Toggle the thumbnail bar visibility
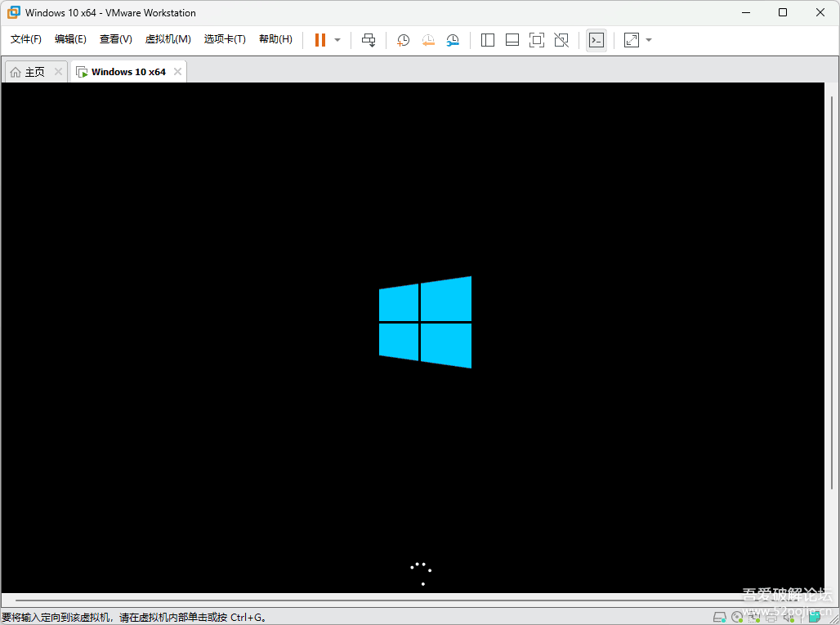This screenshot has height=625, width=840. (x=512, y=39)
